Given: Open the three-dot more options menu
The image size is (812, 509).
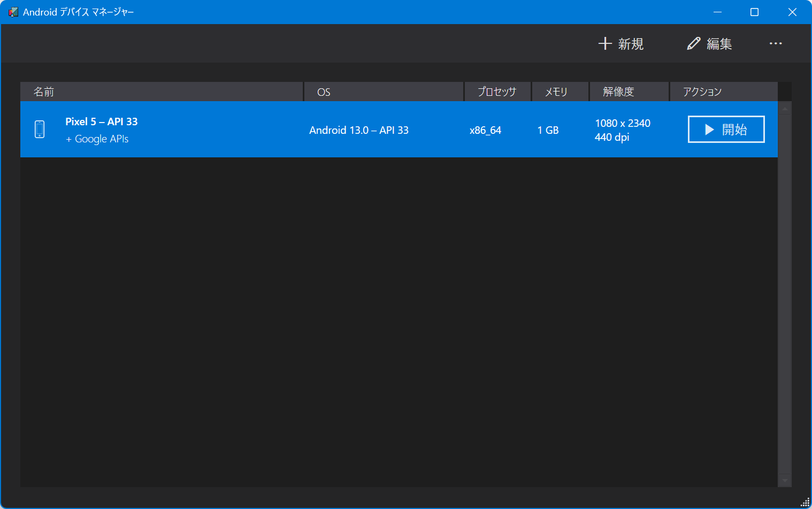Looking at the screenshot, I should [x=776, y=44].
